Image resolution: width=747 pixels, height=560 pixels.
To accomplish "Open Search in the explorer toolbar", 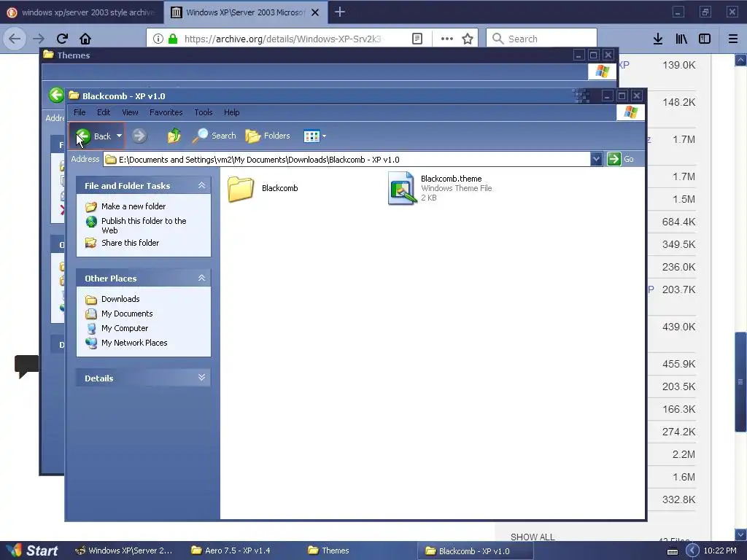I will click(x=214, y=136).
